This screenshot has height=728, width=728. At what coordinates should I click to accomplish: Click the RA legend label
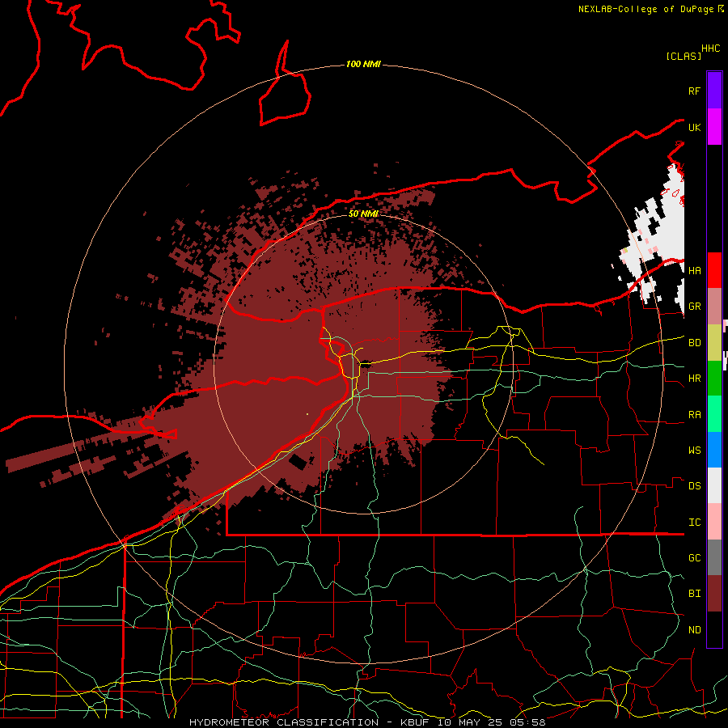pos(694,415)
